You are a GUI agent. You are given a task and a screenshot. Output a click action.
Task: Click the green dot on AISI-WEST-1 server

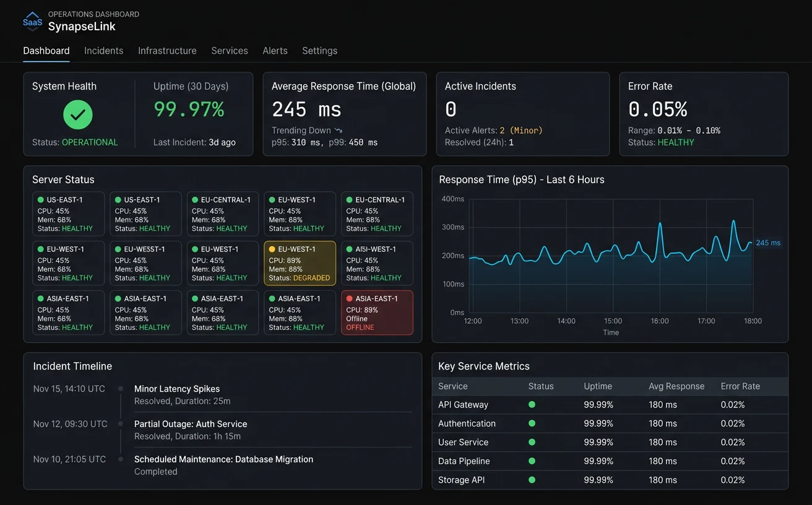350,249
